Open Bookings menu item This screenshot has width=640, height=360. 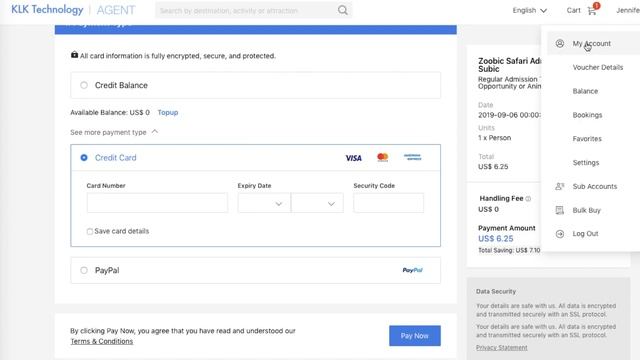(587, 115)
